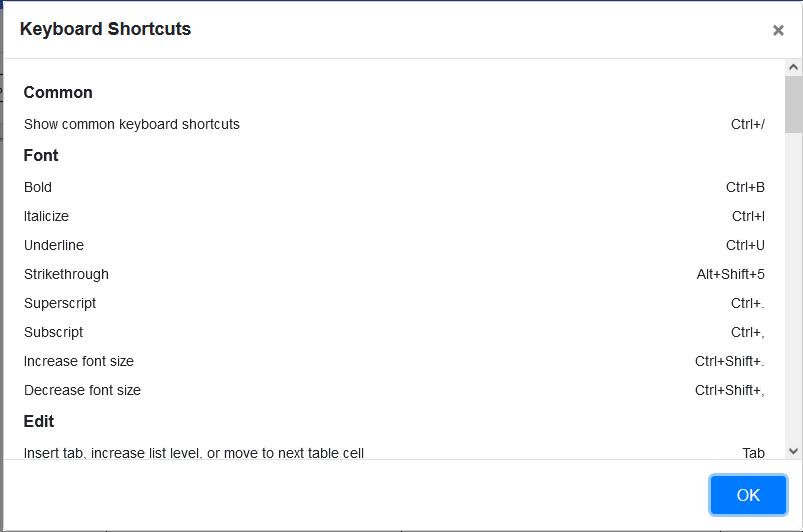This screenshot has width=803, height=532.
Task: Click the vertical scrollbar thumb
Action: point(794,105)
